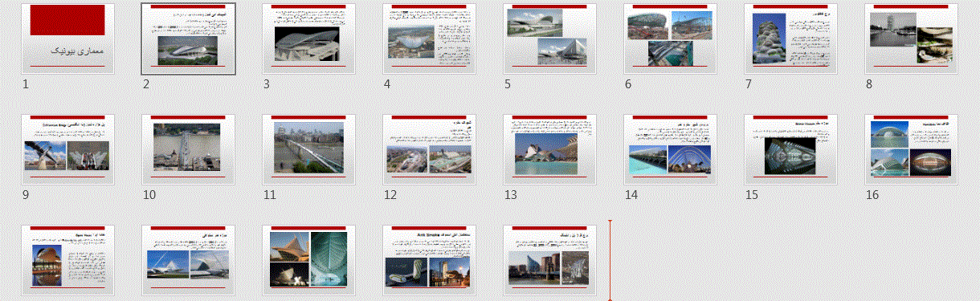Choose the bottom-row slide with white winged building

coord(189,260)
